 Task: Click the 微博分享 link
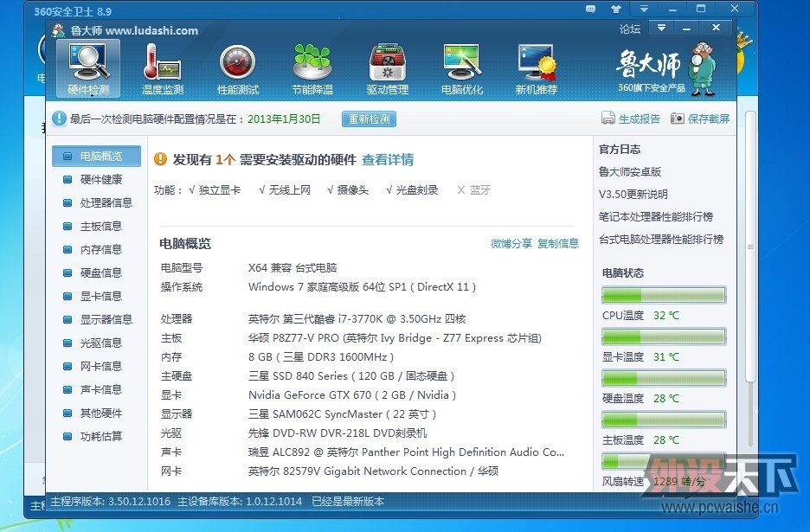pyautogui.click(x=511, y=243)
